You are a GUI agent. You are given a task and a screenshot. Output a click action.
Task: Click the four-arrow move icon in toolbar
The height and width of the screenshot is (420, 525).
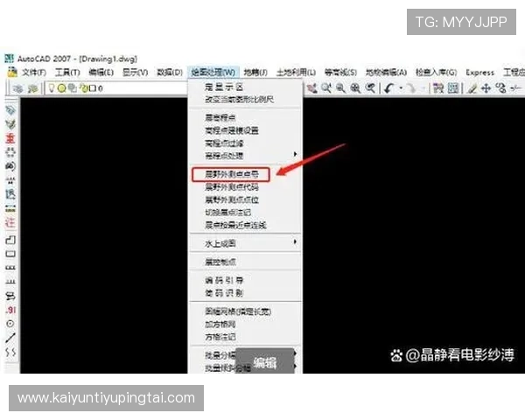pos(486,88)
